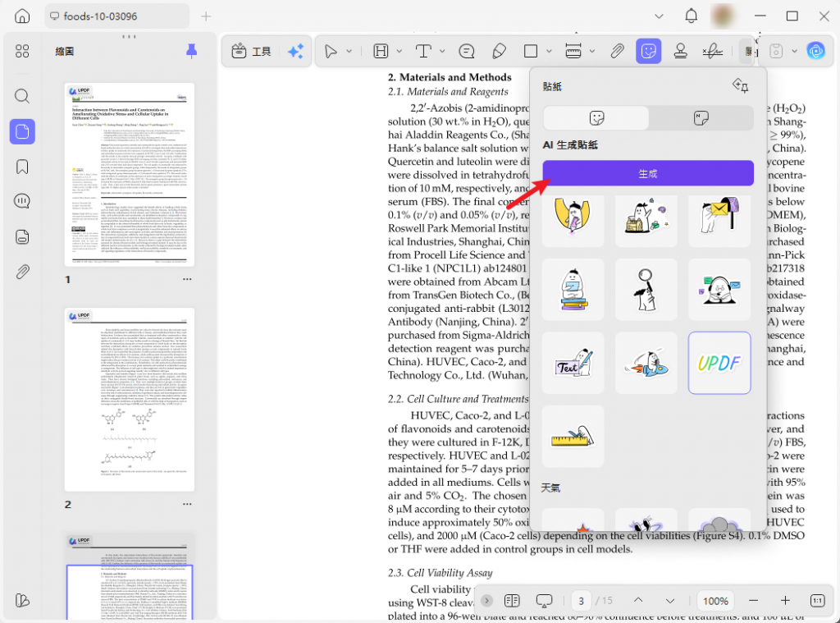Screen dimensions: 840x623
Task: Select the attach file paperclip tool
Action: click(x=617, y=52)
